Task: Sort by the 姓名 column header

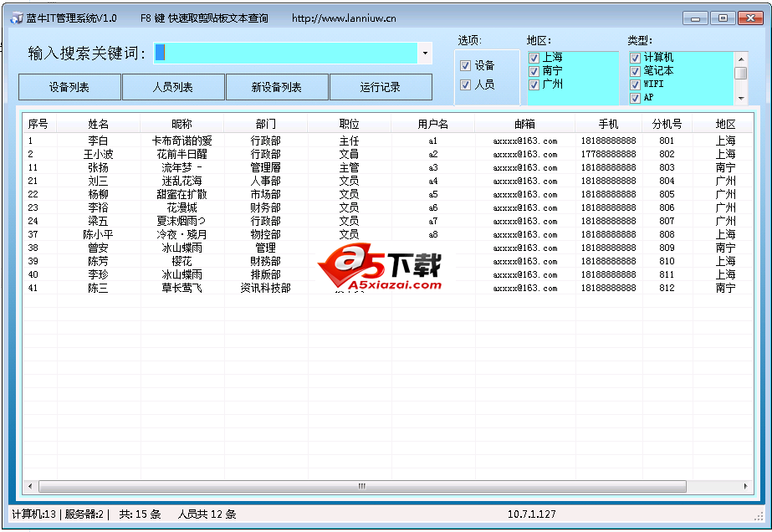Action: pos(99,124)
